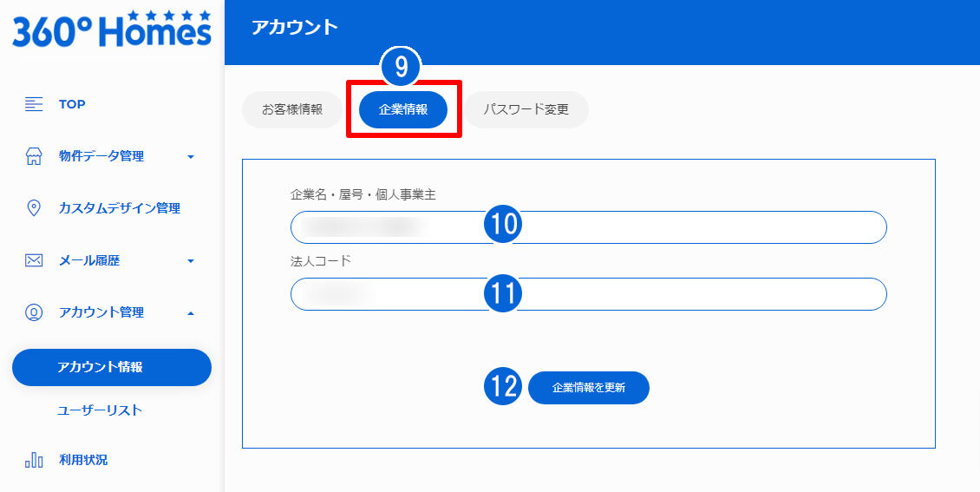Click the user circle icon for アカウント管理
The image size is (980, 492).
34,312
